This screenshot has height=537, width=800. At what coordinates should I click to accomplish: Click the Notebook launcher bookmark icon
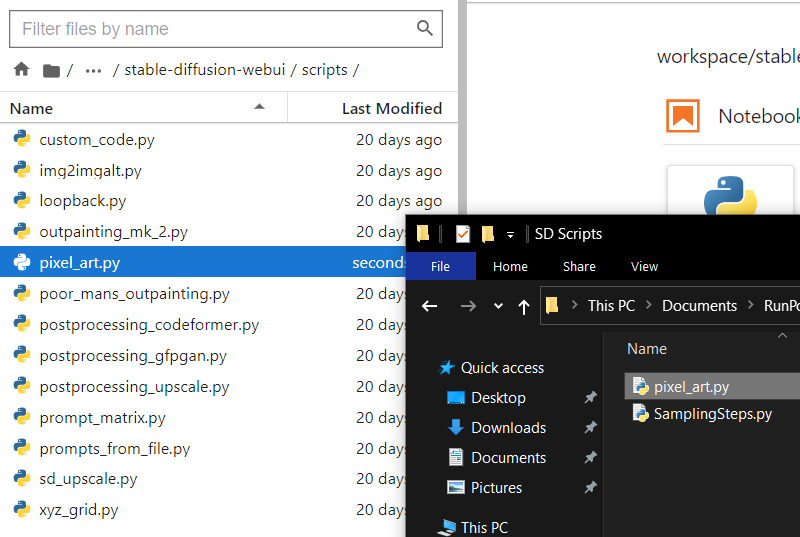pos(683,116)
